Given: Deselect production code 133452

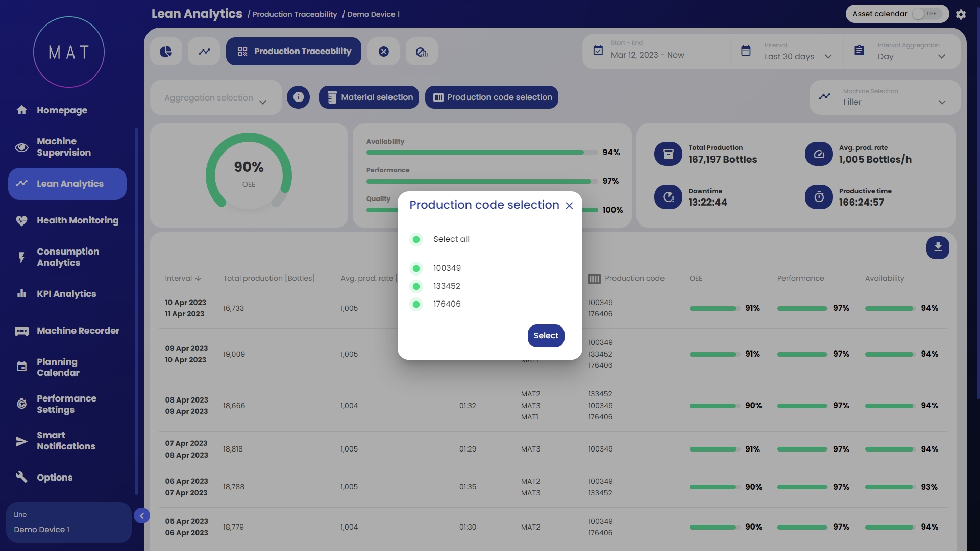Looking at the screenshot, I should [416, 286].
